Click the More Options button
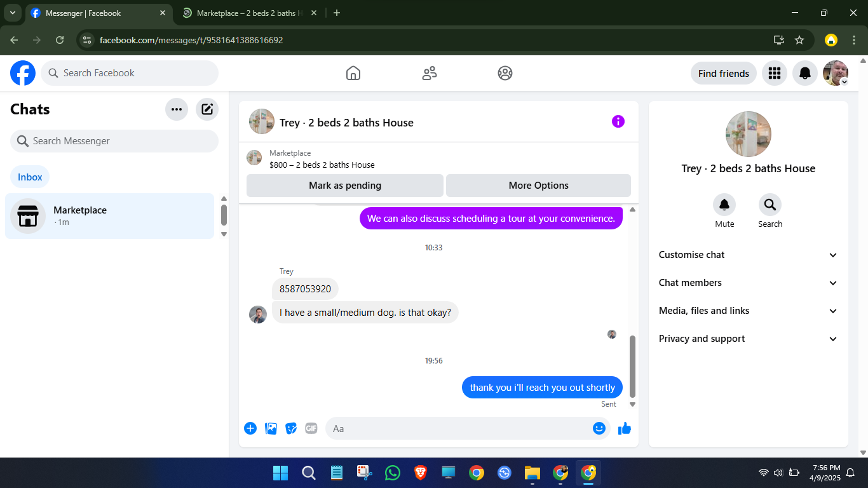The height and width of the screenshot is (488, 868). click(x=539, y=186)
